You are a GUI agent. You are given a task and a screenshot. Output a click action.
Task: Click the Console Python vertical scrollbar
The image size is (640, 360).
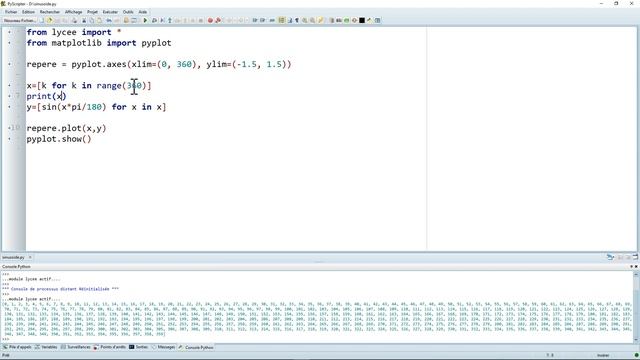pyautogui.click(x=636, y=306)
